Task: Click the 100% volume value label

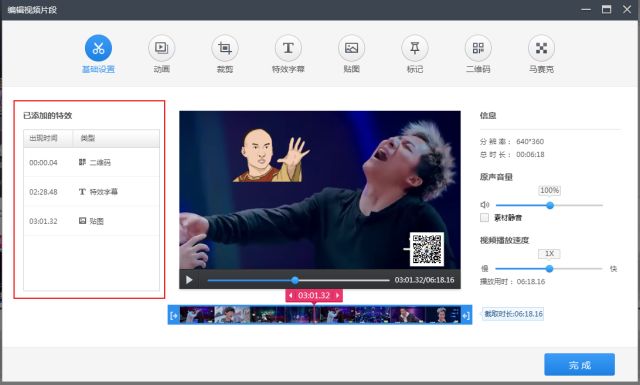Action: point(550,190)
